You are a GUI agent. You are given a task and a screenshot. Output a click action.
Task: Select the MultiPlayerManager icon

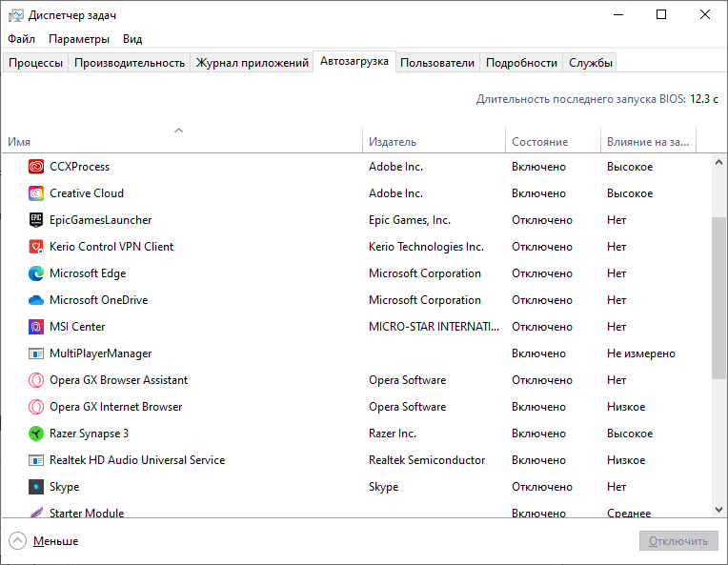[x=36, y=353]
